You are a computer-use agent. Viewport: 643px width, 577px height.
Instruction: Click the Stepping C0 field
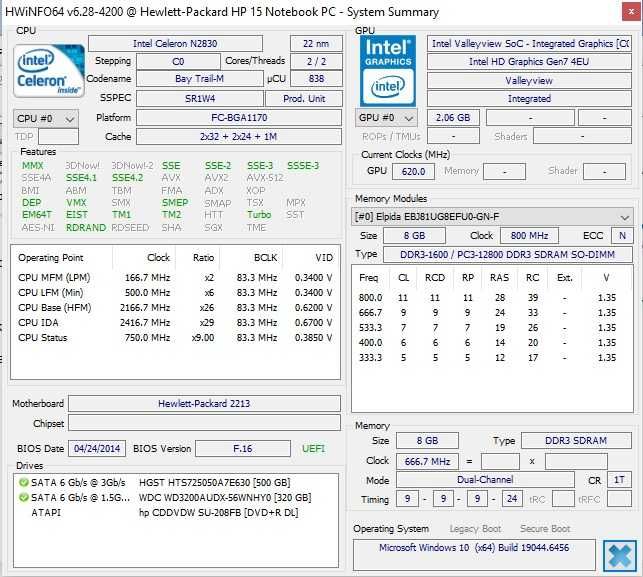178,62
